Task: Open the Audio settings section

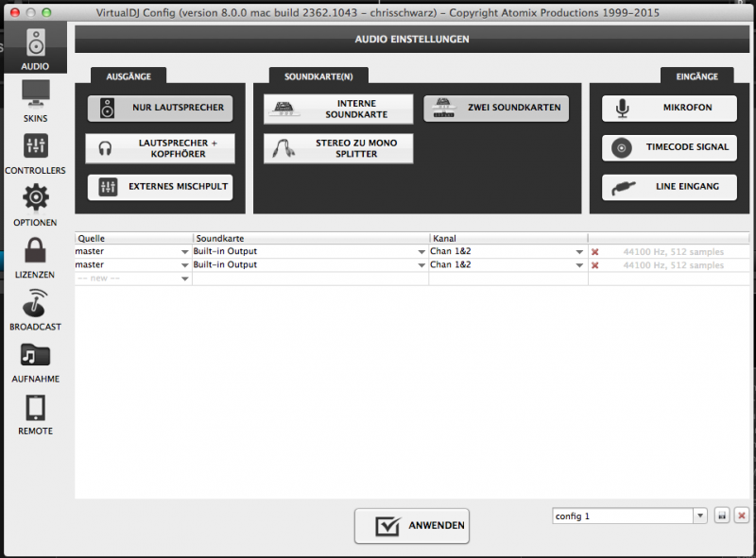Action: pos(35,48)
